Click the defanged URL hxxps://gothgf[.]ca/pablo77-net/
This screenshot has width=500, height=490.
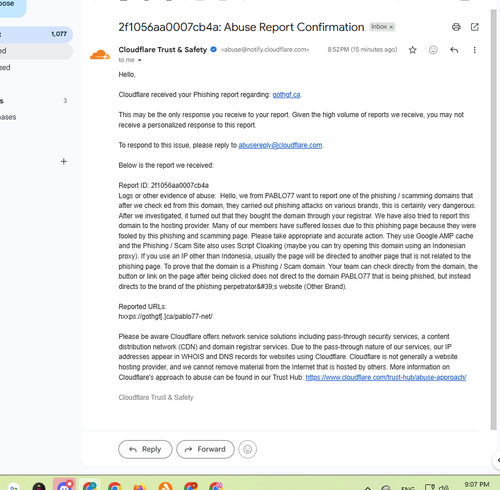point(166,317)
